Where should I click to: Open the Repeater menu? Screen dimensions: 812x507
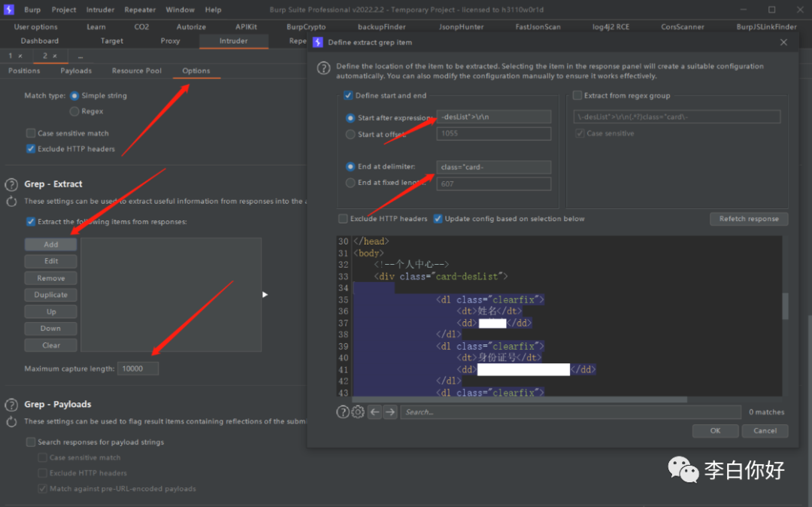[140, 10]
